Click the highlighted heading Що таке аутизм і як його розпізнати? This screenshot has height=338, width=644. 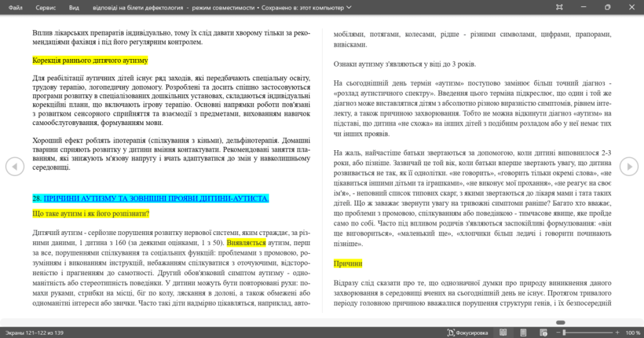tap(91, 214)
